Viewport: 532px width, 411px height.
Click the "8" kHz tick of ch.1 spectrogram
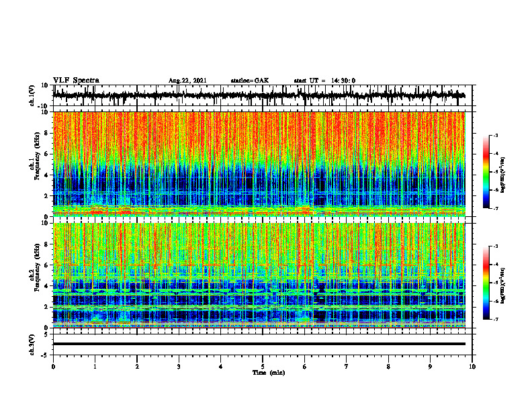tap(47, 133)
